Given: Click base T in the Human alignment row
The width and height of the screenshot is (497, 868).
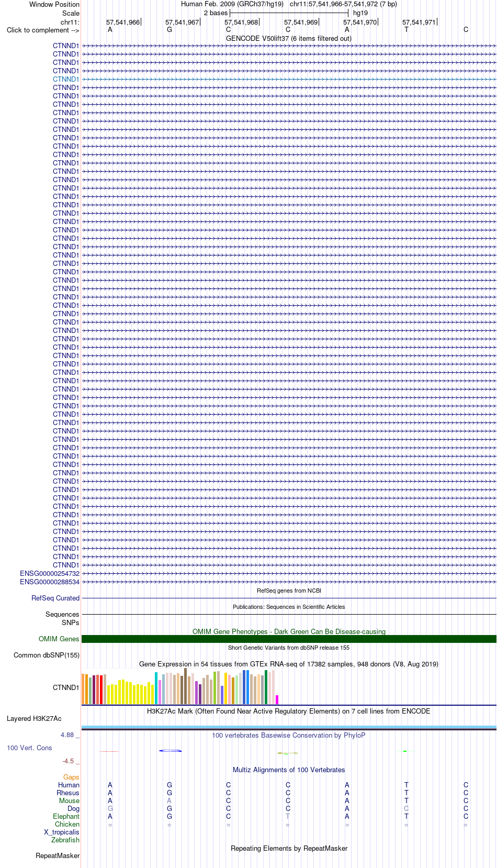Looking at the screenshot, I should pyautogui.click(x=406, y=785).
